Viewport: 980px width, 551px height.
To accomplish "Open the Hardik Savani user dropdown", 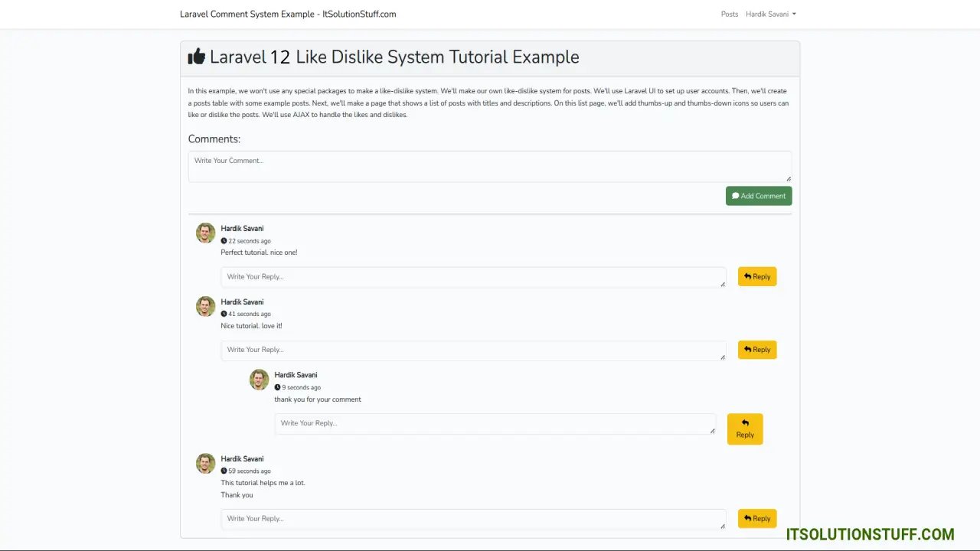I will pyautogui.click(x=770, y=14).
